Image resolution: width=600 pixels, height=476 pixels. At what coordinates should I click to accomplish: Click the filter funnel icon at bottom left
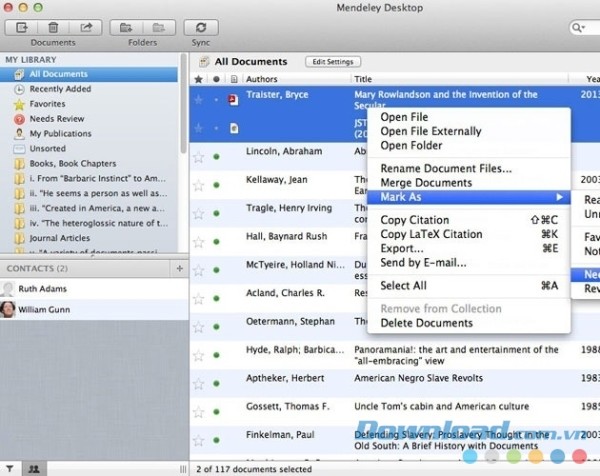[x=10, y=468]
